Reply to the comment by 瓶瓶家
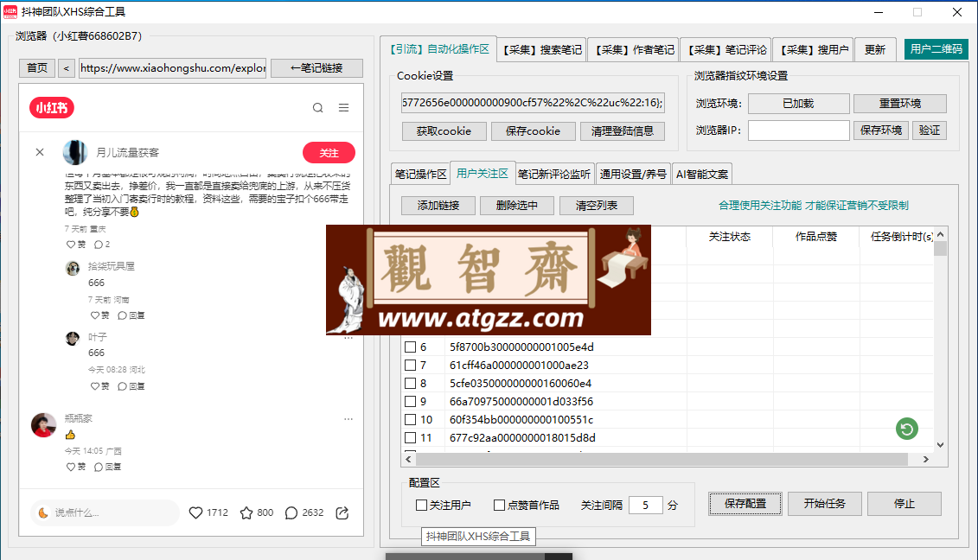 [x=107, y=467]
